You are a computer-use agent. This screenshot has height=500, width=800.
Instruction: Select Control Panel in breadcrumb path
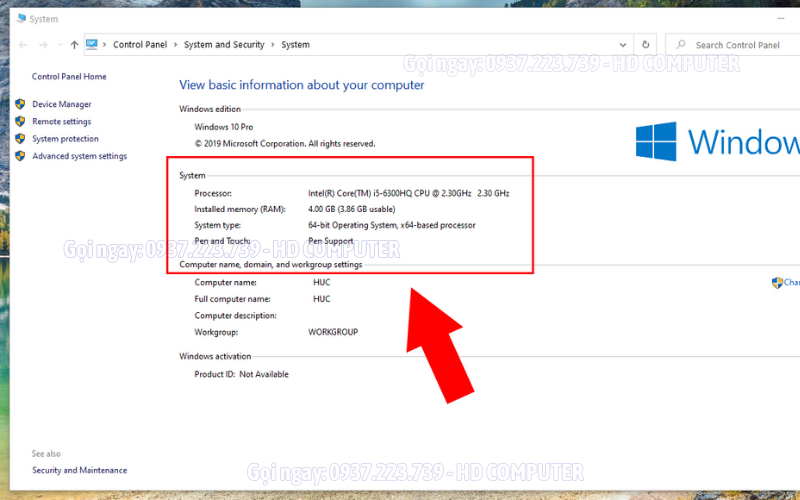point(140,44)
